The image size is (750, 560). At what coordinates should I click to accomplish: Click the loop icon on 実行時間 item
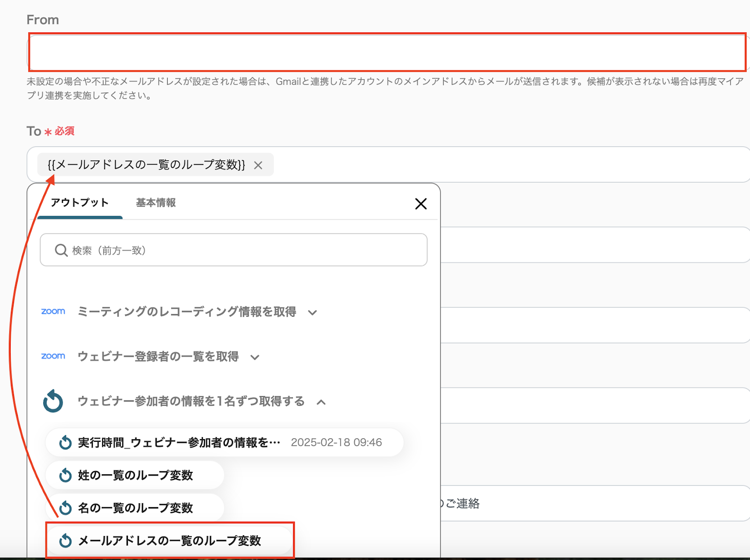pyautogui.click(x=66, y=442)
